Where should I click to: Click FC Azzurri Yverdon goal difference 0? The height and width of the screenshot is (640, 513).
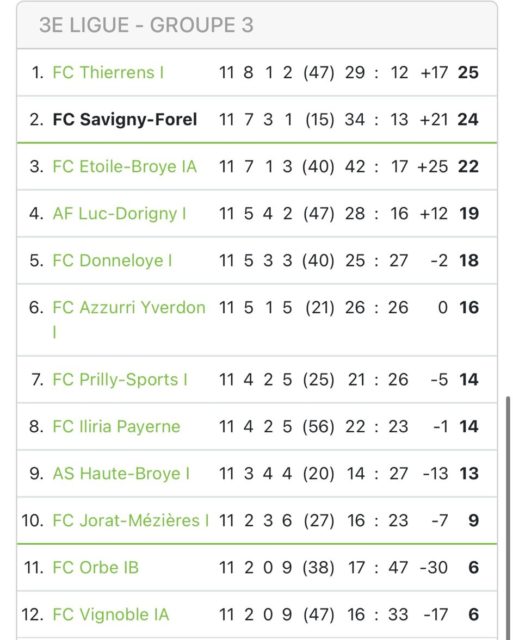pos(443,307)
